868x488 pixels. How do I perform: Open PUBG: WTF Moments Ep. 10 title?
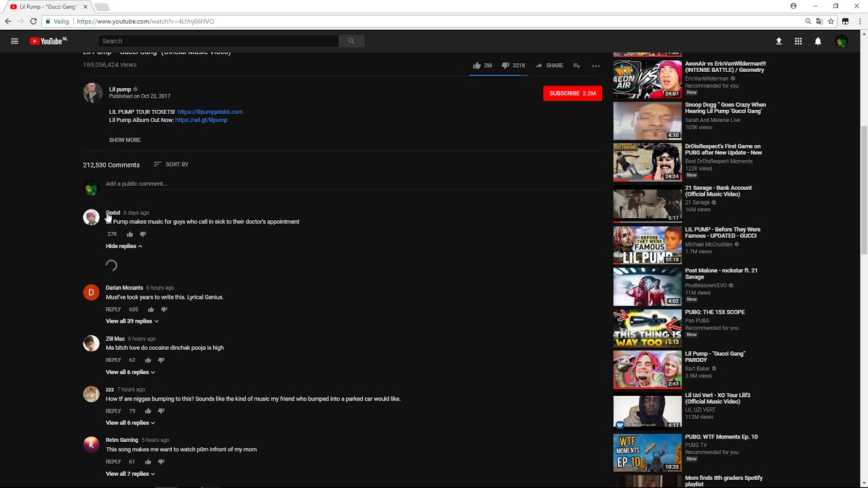point(722,437)
